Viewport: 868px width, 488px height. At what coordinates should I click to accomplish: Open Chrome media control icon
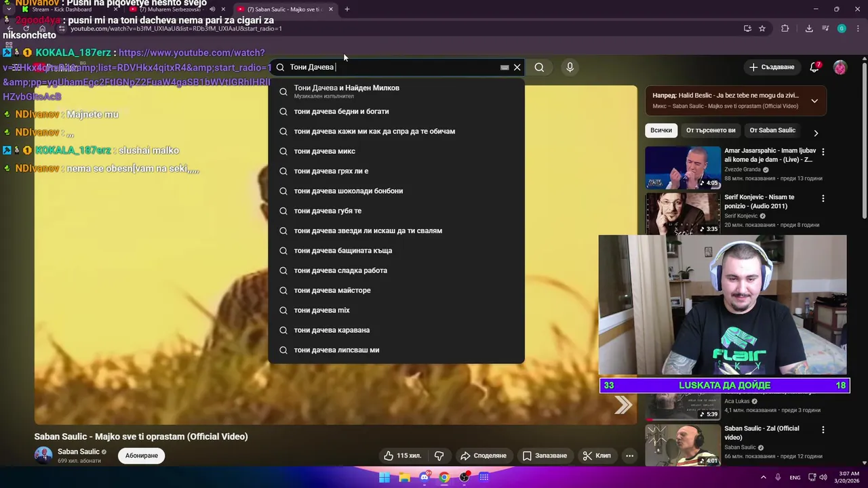pos(825,28)
